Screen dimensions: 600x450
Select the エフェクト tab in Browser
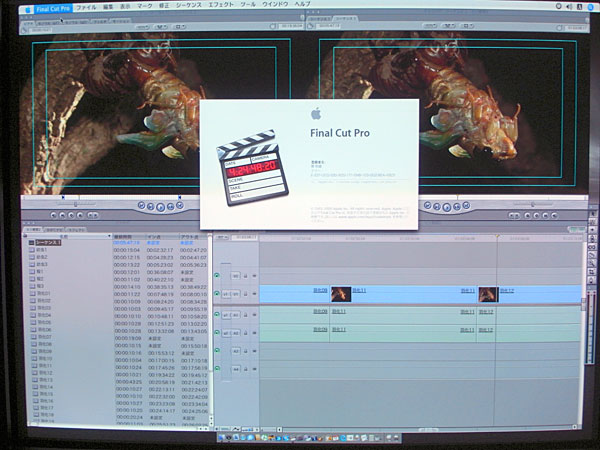(x=77, y=230)
